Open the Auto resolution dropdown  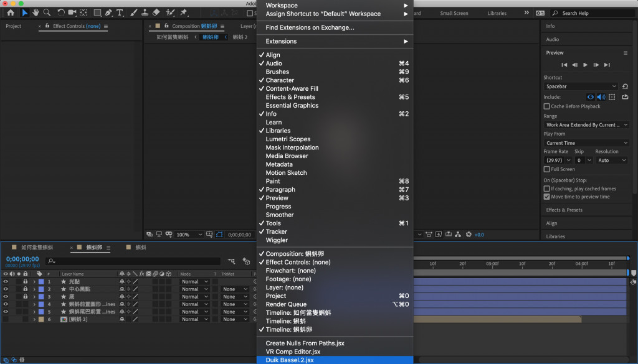point(611,161)
